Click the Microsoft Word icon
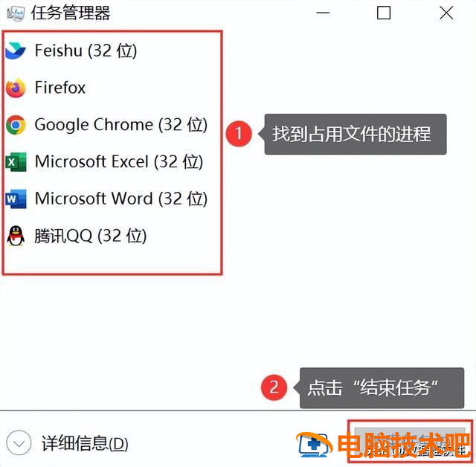The height and width of the screenshot is (467, 476). click(16, 199)
